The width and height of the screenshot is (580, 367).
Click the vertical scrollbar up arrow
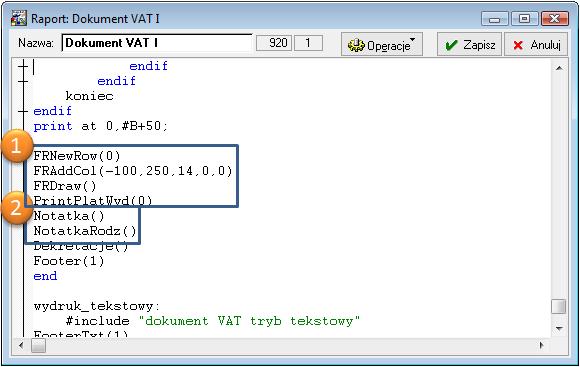click(x=559, y=68)
